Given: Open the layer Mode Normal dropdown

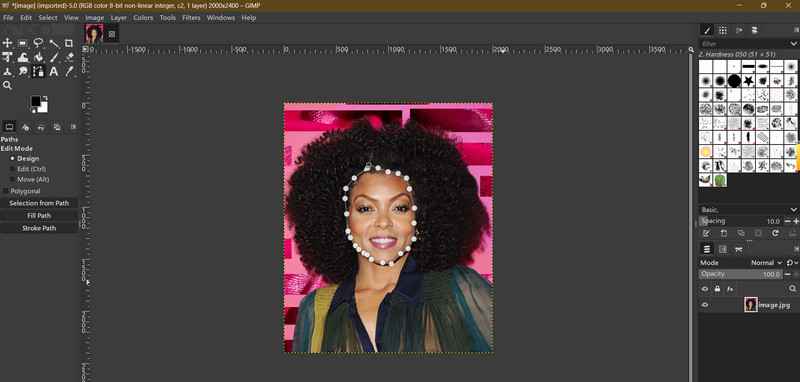Looking at the screenshot, I should 766,263.
